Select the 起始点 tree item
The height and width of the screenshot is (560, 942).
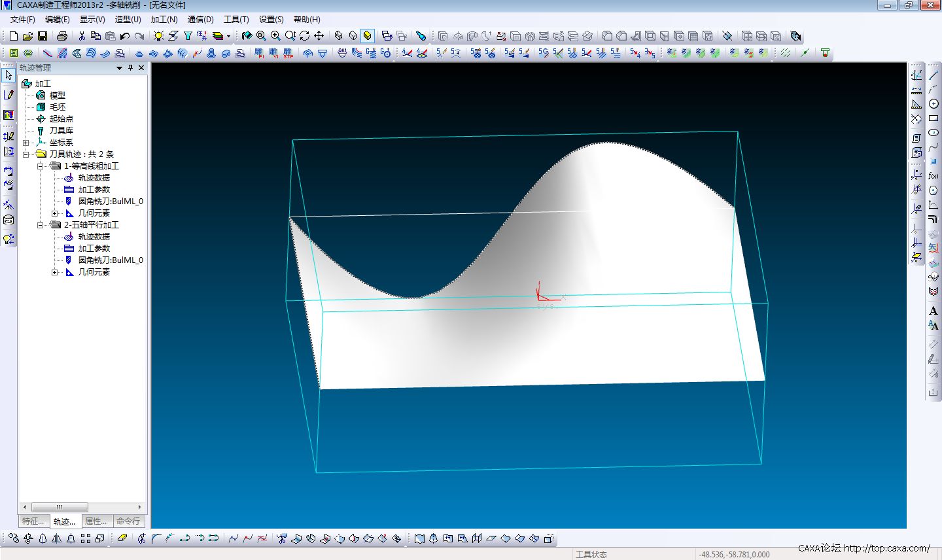tap(61, 119)
